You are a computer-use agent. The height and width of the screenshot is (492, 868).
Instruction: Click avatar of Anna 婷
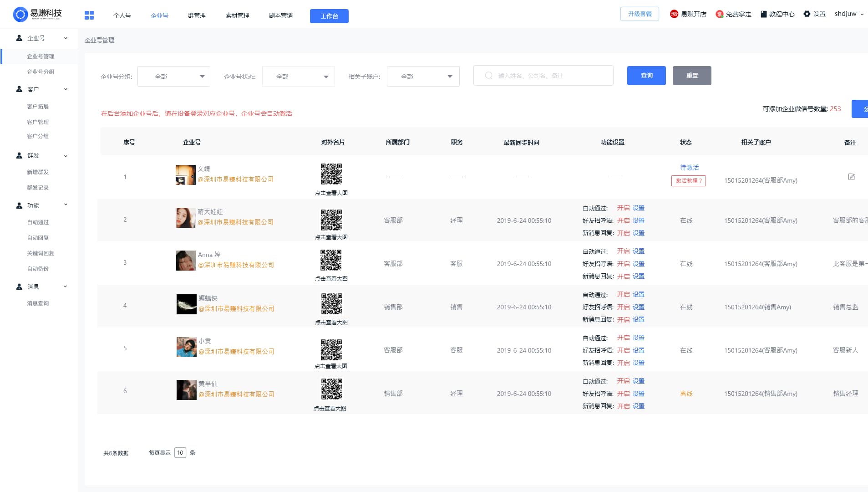click(186, 261)
